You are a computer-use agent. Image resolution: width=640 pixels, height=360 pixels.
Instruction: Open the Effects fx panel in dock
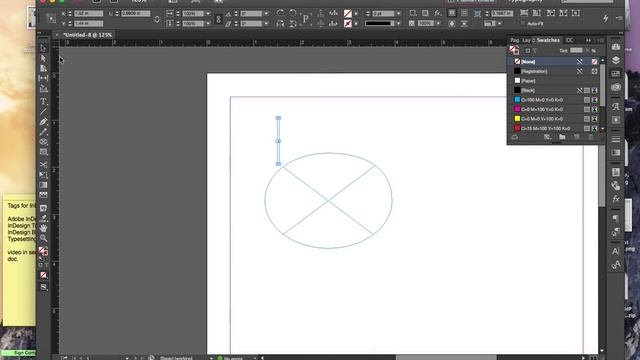click(616, 199)
